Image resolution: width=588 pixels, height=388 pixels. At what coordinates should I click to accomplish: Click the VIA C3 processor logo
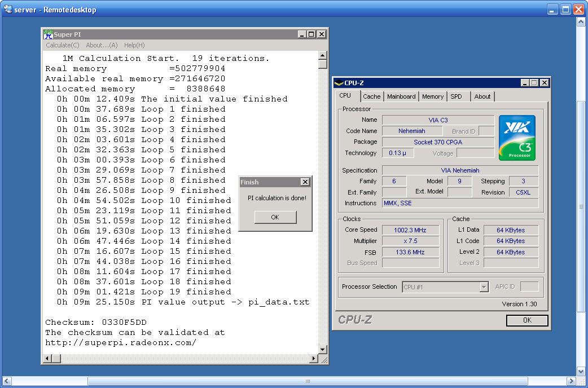point(517,138)
